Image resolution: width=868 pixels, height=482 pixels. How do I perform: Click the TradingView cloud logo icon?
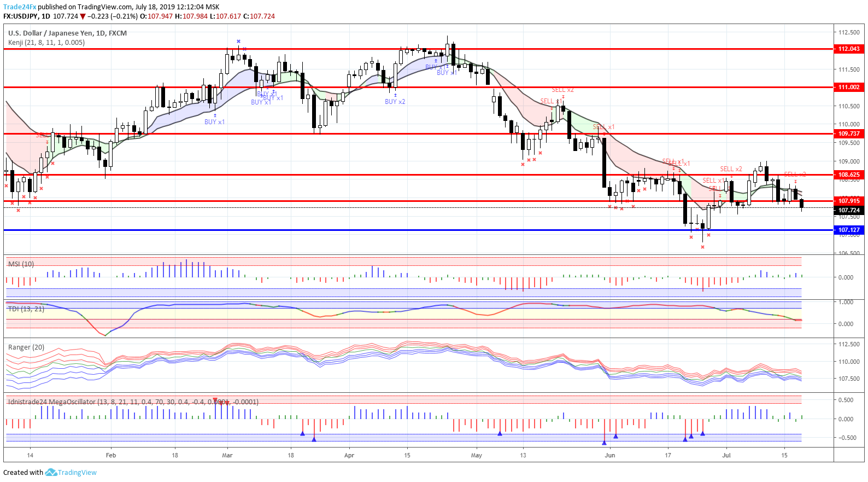51,472
